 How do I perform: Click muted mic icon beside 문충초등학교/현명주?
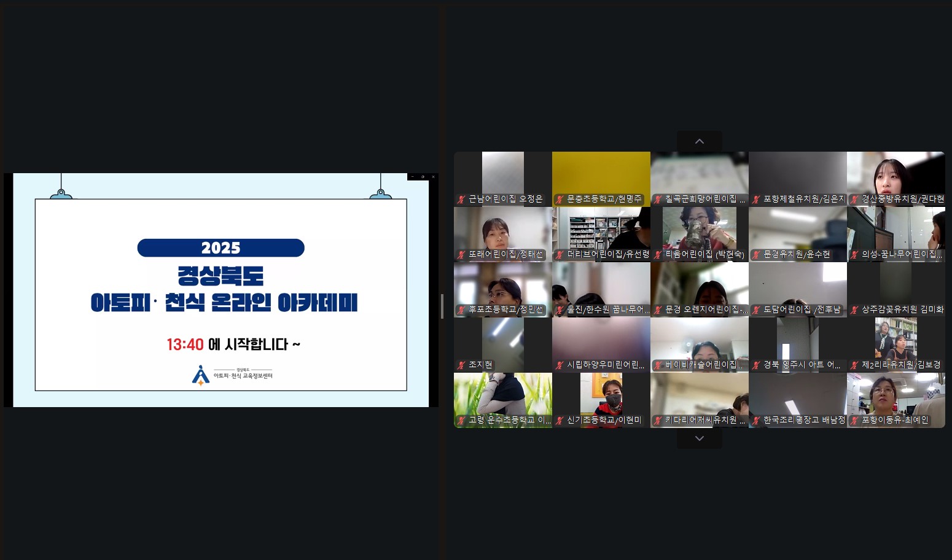560,199
